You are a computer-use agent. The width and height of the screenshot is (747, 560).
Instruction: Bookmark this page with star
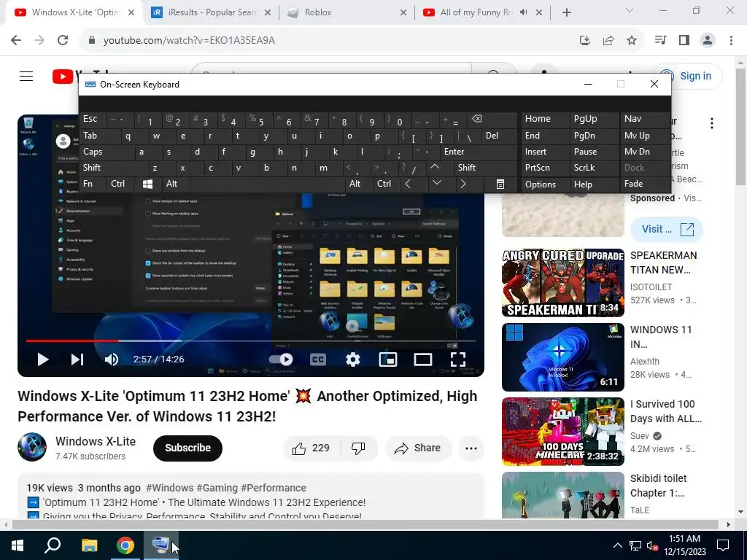632,41
